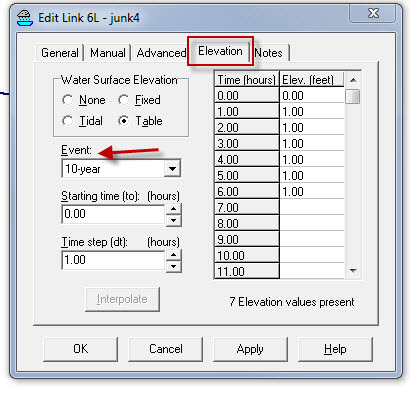Click the empty elevation cell for time 11.00
Screen dimensions: 413x397
click(312, 271)
